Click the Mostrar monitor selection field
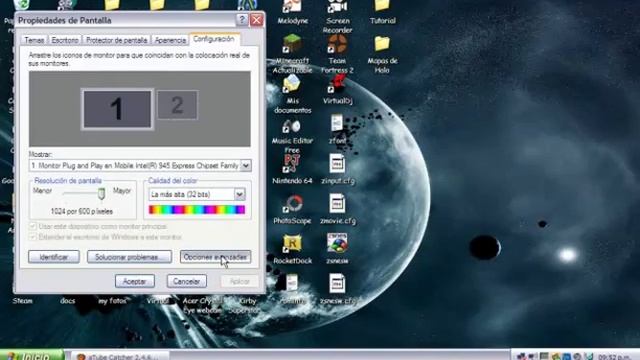The height and width of the screenshot is (360, 640). [x=140, y=165]
